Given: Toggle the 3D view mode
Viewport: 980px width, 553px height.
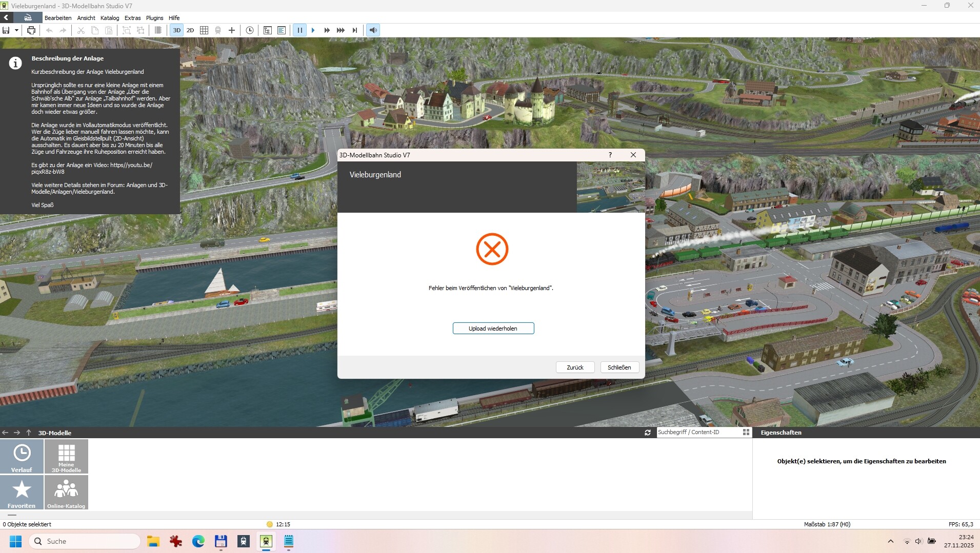Looking at the screenshot, I should pos(176,30).
